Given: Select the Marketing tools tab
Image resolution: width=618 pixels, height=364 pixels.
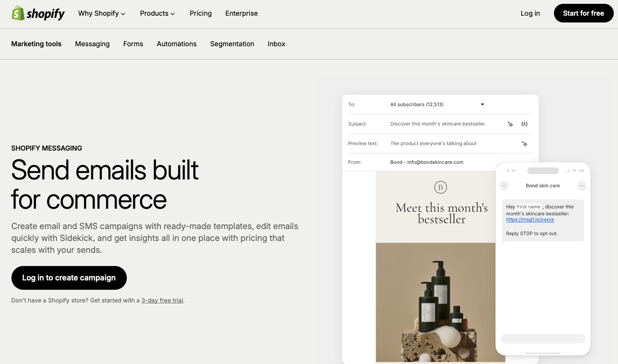Looking at the screenshot, I should coord(36,44).
